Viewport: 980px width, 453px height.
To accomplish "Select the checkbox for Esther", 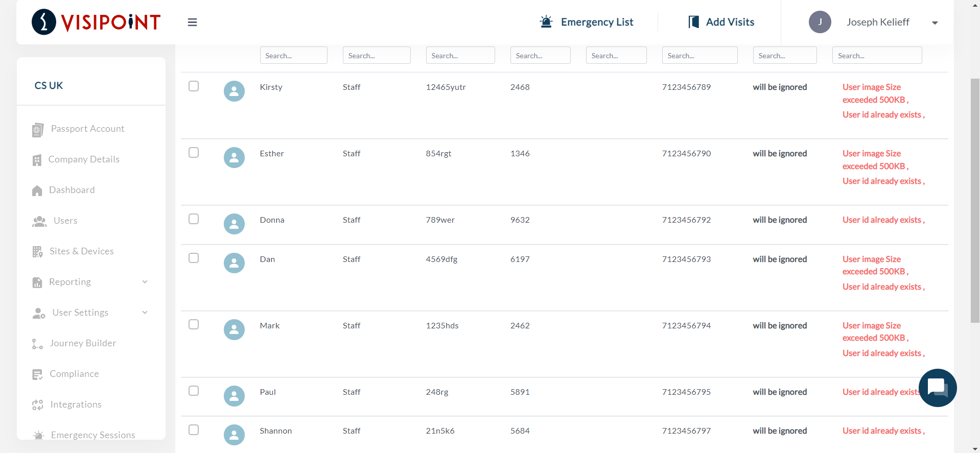I will click(194, 152).
